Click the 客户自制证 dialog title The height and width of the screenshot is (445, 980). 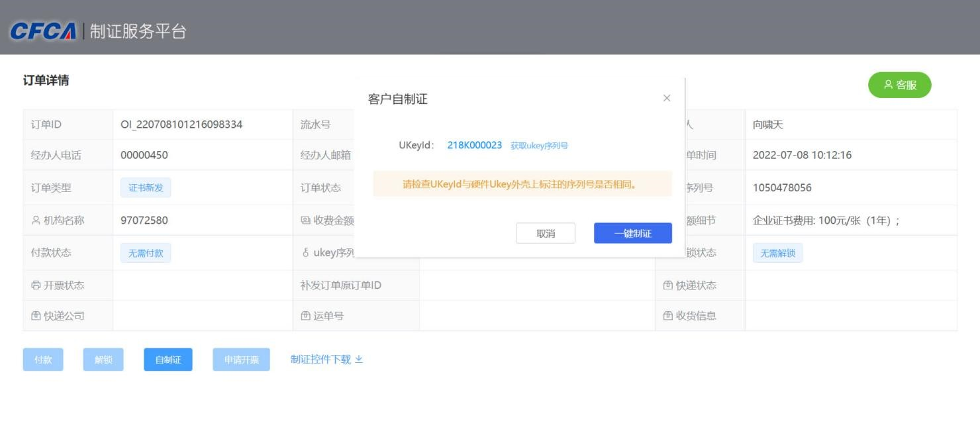pos(397,99)
